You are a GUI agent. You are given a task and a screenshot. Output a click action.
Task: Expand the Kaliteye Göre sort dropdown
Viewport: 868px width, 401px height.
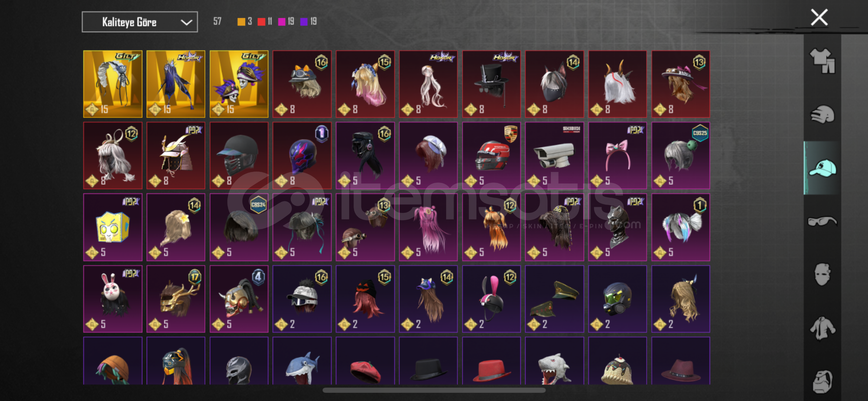pos(140,22)
